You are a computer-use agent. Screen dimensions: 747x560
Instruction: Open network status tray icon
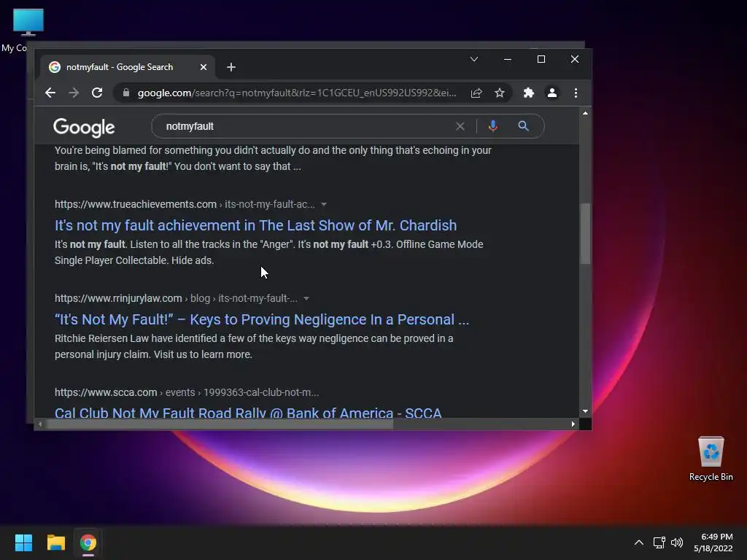click(659, 542)
